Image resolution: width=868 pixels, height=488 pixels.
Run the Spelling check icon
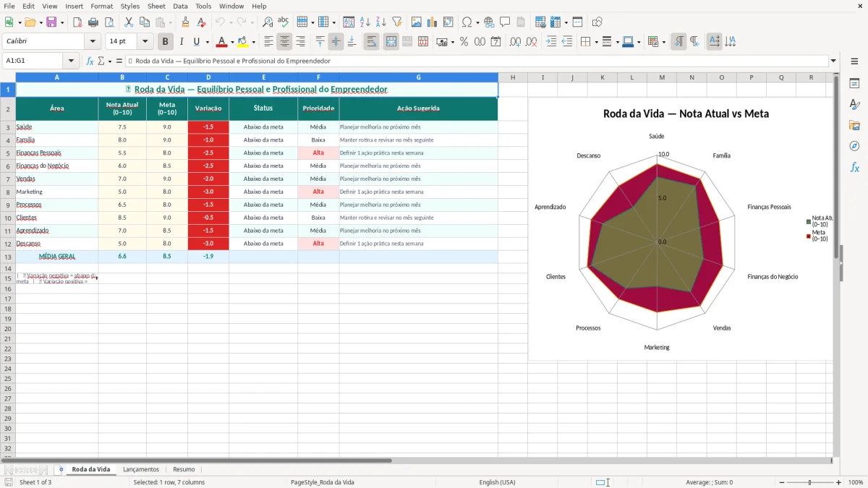pyautogui.click(x=284, y=22)
